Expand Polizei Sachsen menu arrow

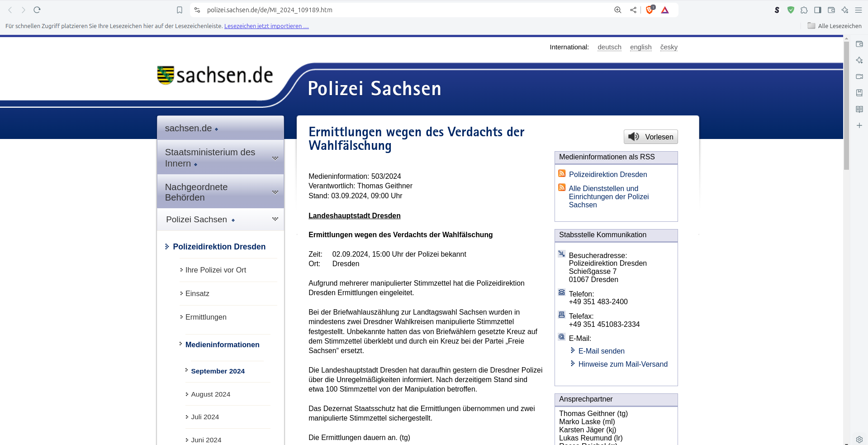pyautogui.click(x=275, y=219)
